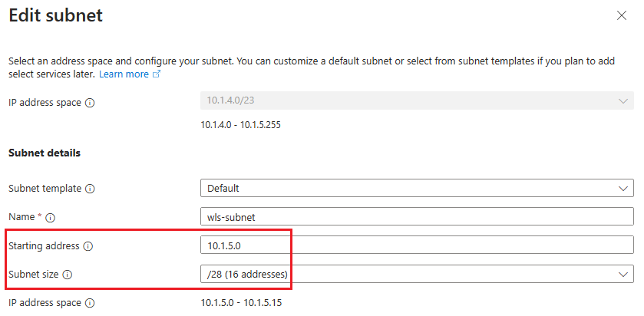Click the Edit subnet heading
Screen dimensions: 644x316
(55, 15)
